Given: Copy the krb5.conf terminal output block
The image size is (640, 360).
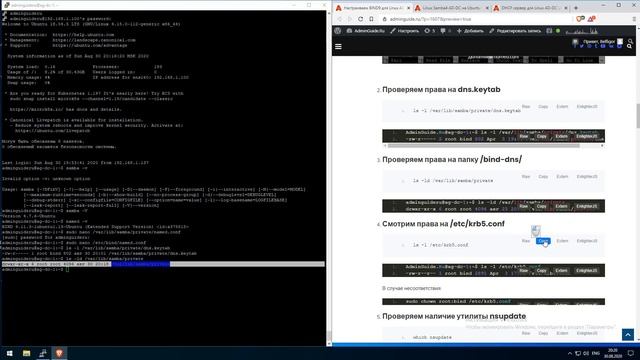Looking at the screenshot, I should 542,271.
